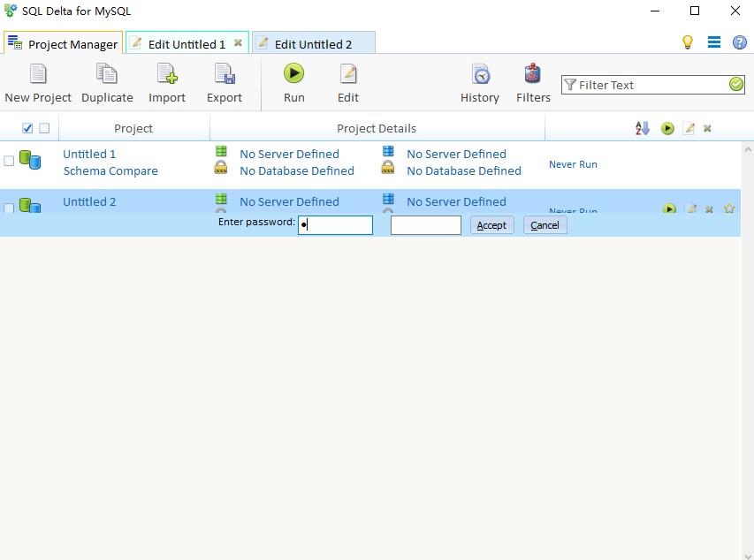Click Never Run status for Untitled 1
The height and width of the screenshot is (560, 754).
coord(573,164)
